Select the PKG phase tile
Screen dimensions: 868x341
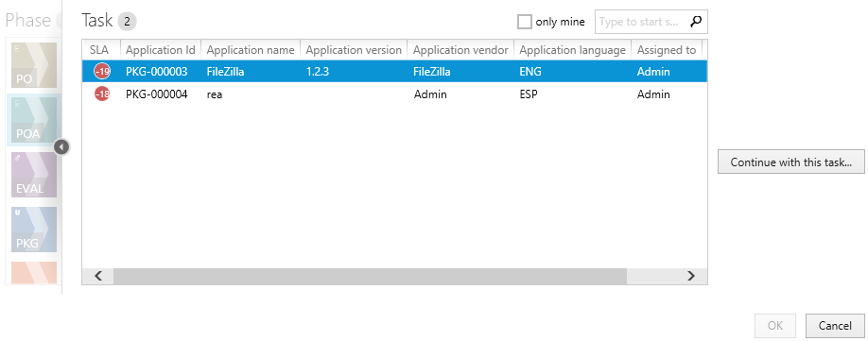coord(34,230)
